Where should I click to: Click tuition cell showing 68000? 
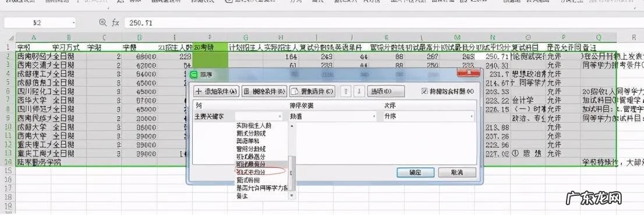click(139, 56)
